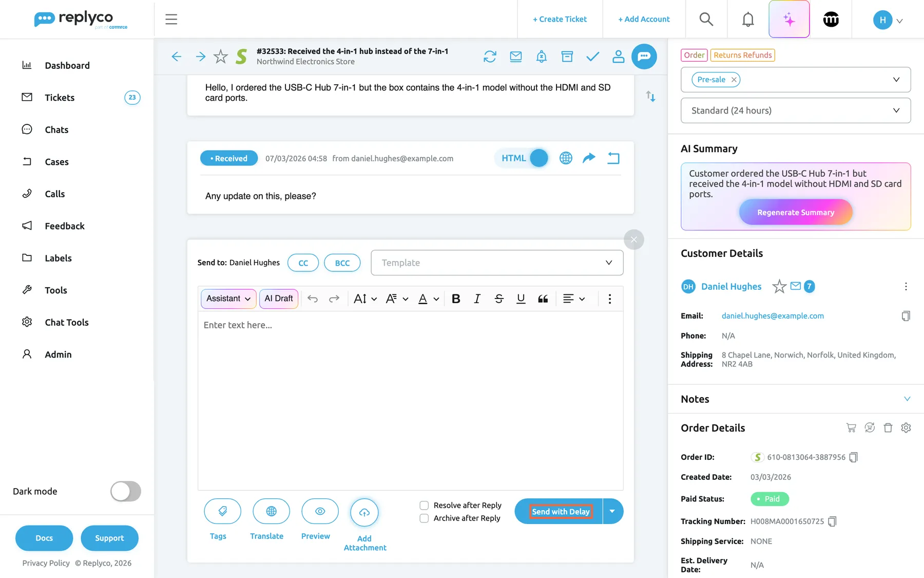This screenshot has height=578, width=924.
Task: Click the AI sparkle assistant icon
Action: (789, 20)
